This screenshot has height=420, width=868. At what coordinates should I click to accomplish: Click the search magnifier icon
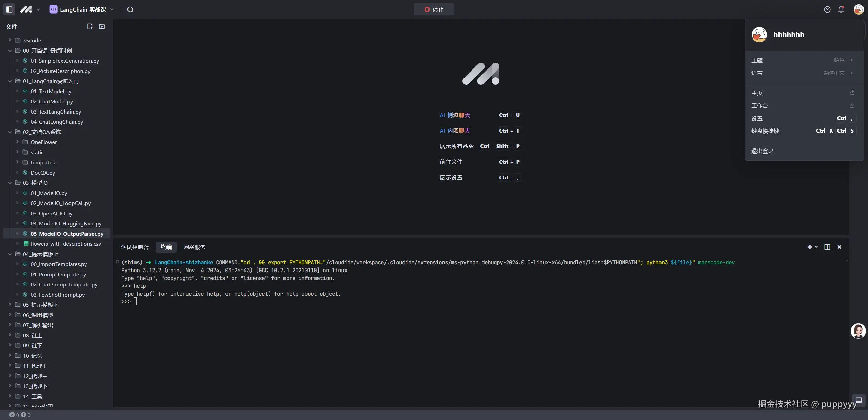[130, 9]
